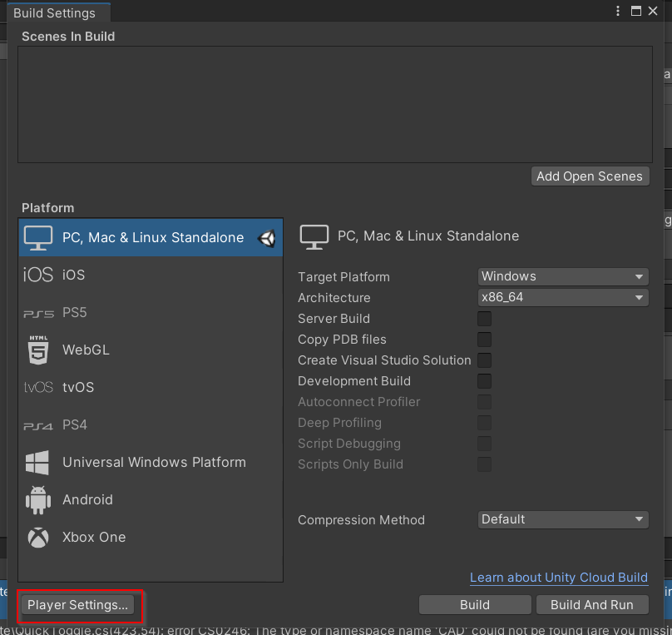This screenshot has width=672, height=635.
Task: Click the Build And Run button
Action: (592, 605)
